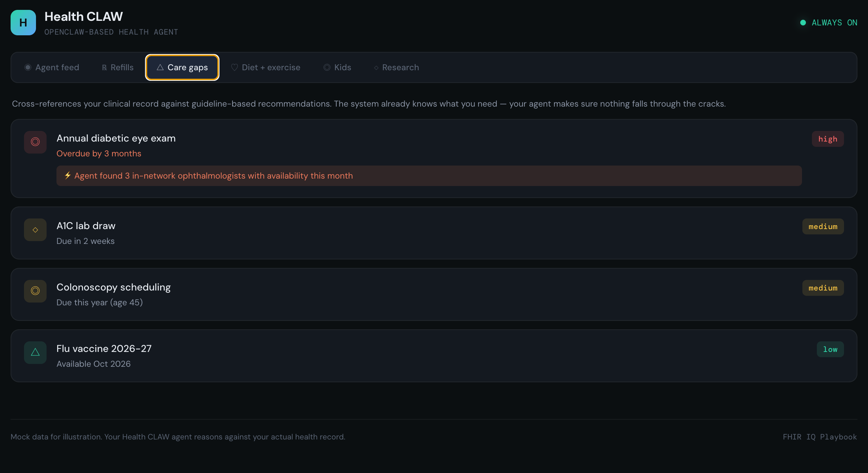
Task: Open in-network ophthalmologists availability banner
Action: coord(429,176)
